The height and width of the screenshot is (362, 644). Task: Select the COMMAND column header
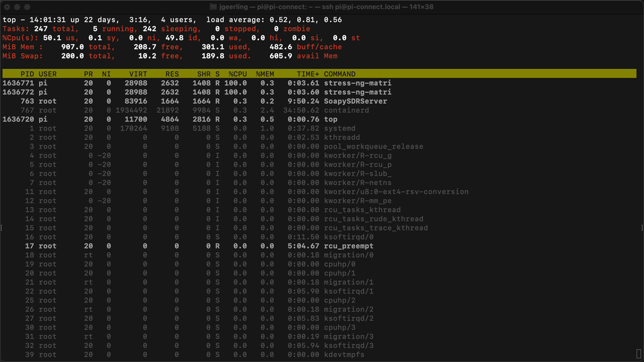tap(339, 74)
